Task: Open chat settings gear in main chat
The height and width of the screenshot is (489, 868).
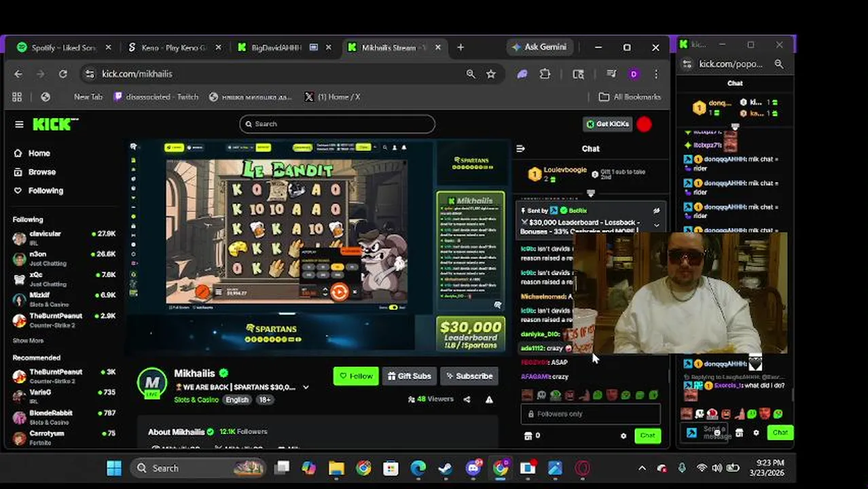Action: coord(623,436)
